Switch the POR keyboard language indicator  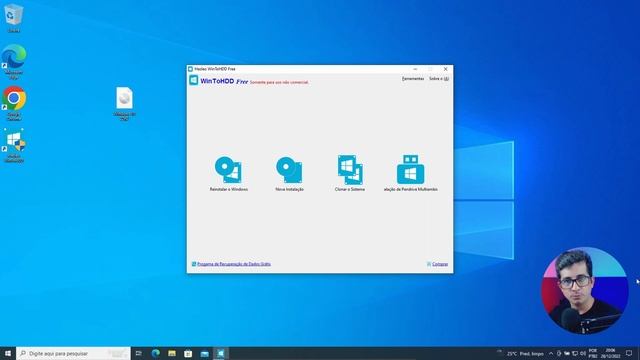(593, 353)
